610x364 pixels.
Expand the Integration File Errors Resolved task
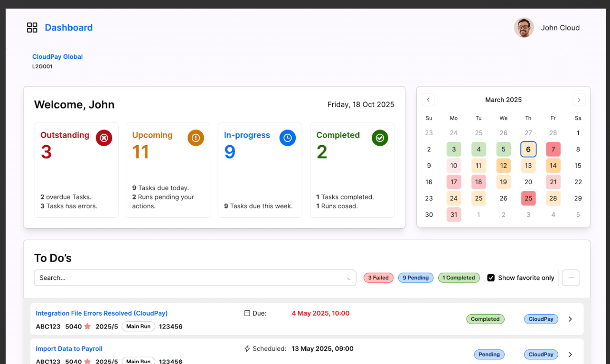click(570, 319)
